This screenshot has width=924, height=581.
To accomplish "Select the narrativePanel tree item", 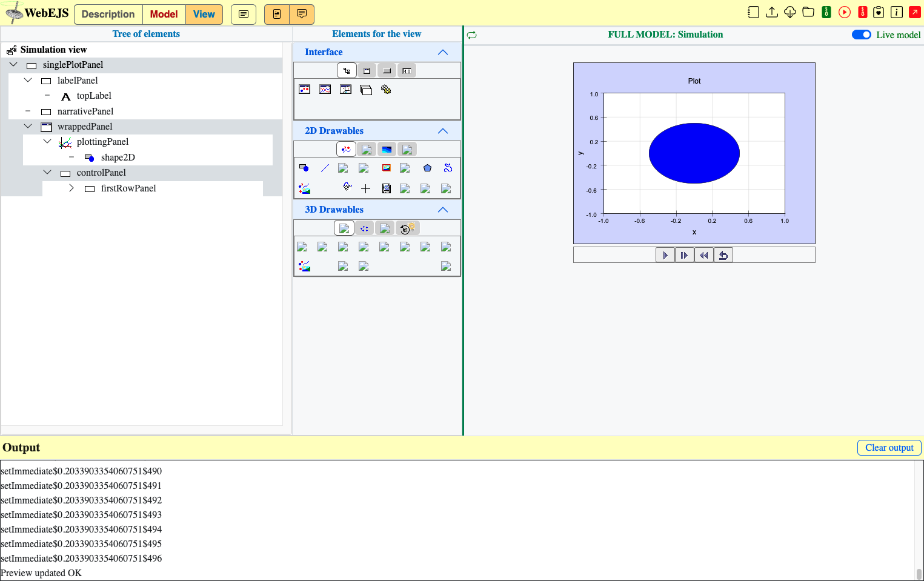I will point(85,111).
